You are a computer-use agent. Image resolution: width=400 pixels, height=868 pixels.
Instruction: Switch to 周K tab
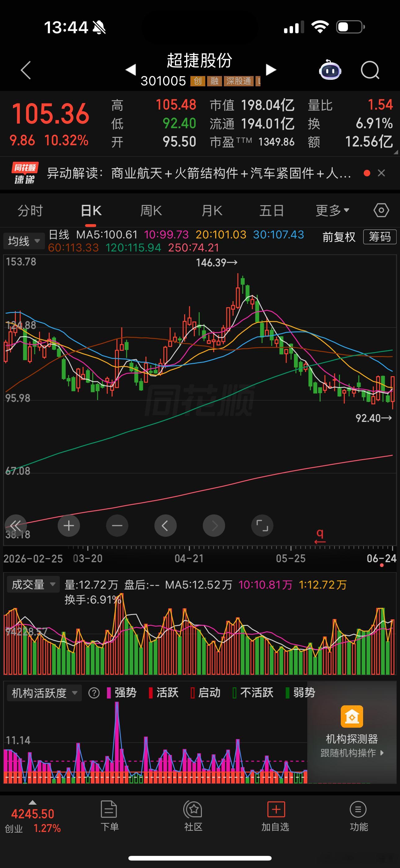tap(151, 210)
